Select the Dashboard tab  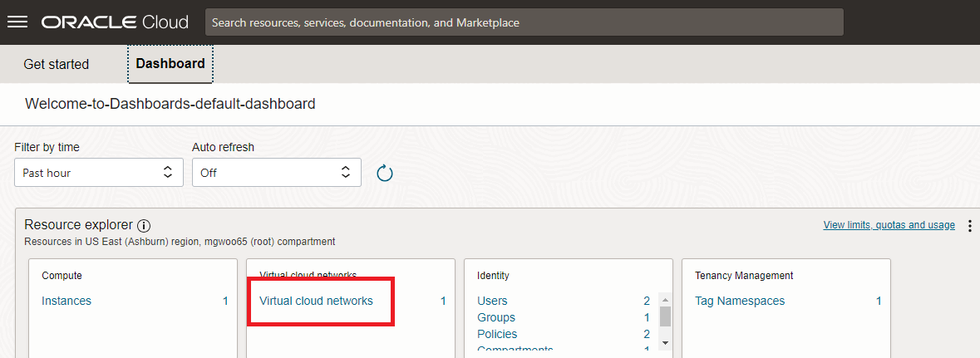pyautogui.click(x=170, y=64)
